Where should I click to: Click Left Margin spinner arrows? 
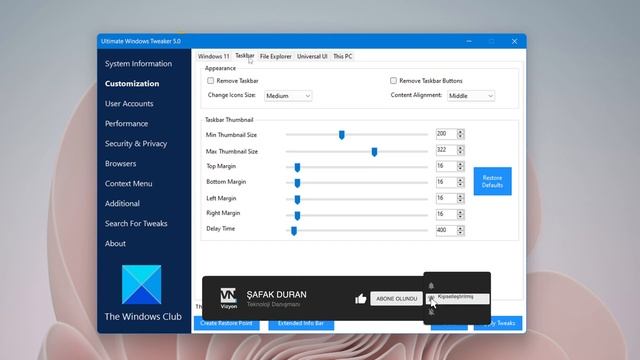460,198
